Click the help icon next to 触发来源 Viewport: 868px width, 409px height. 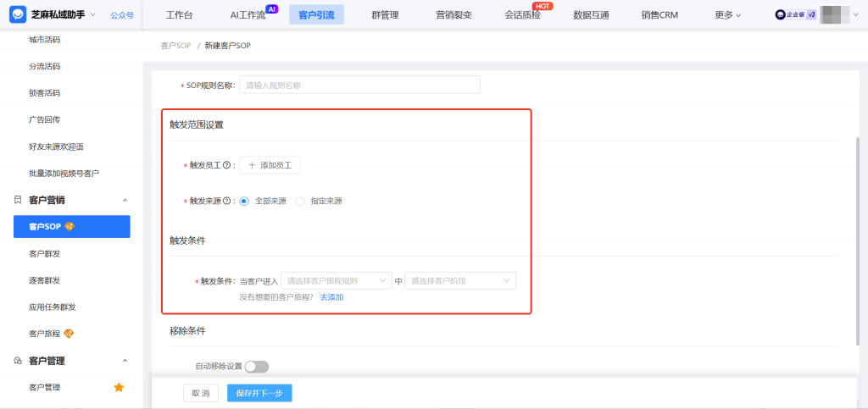click(226, 202)
